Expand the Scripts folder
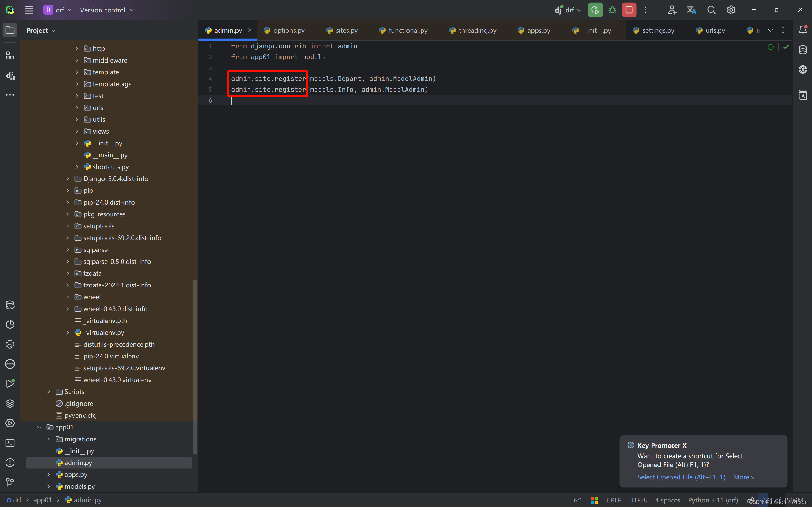This screenshot has height=507, width=812. [48, 392]
